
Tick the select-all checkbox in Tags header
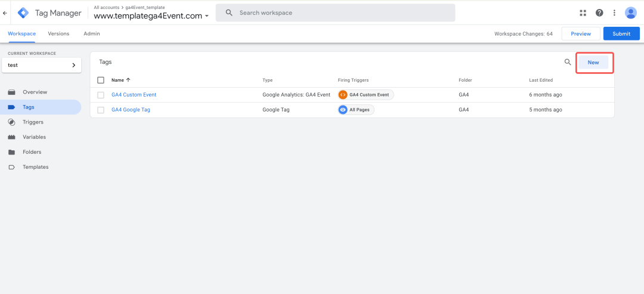click(x=101, y=80)
